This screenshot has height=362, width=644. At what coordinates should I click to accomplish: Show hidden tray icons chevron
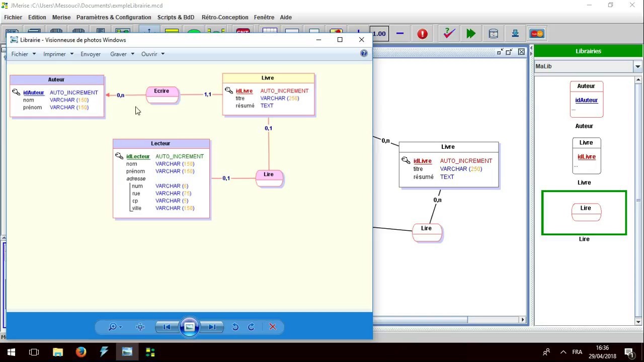click(x=563, y=352)
